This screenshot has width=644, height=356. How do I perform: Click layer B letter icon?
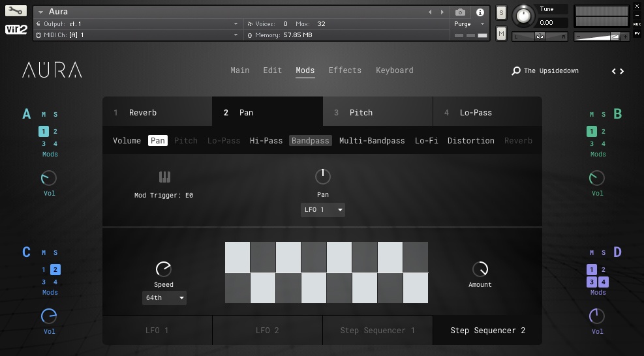click(617, 113)
